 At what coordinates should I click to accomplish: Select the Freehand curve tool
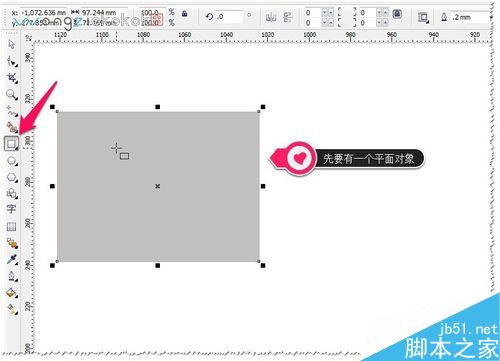(x=12, y=111)
